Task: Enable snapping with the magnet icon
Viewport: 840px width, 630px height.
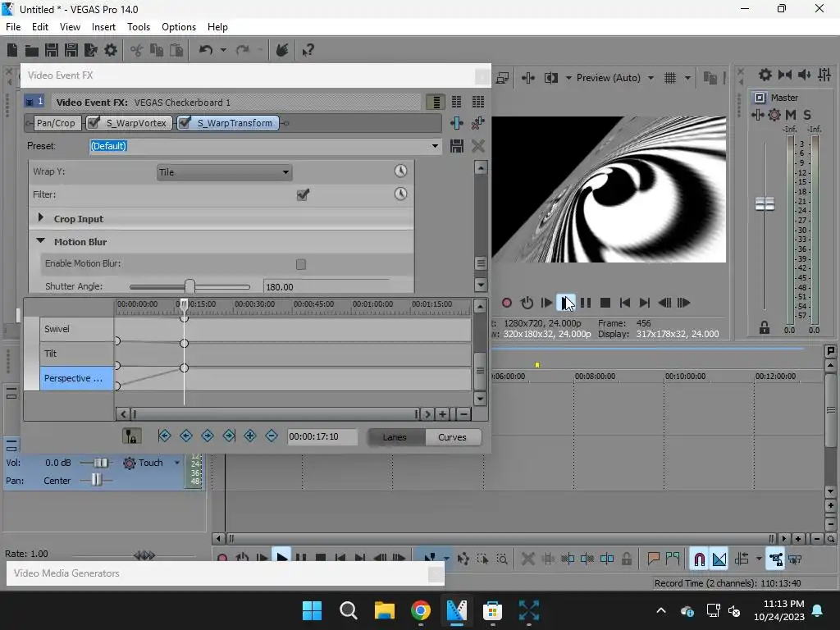Action: [x=699, y=559]
